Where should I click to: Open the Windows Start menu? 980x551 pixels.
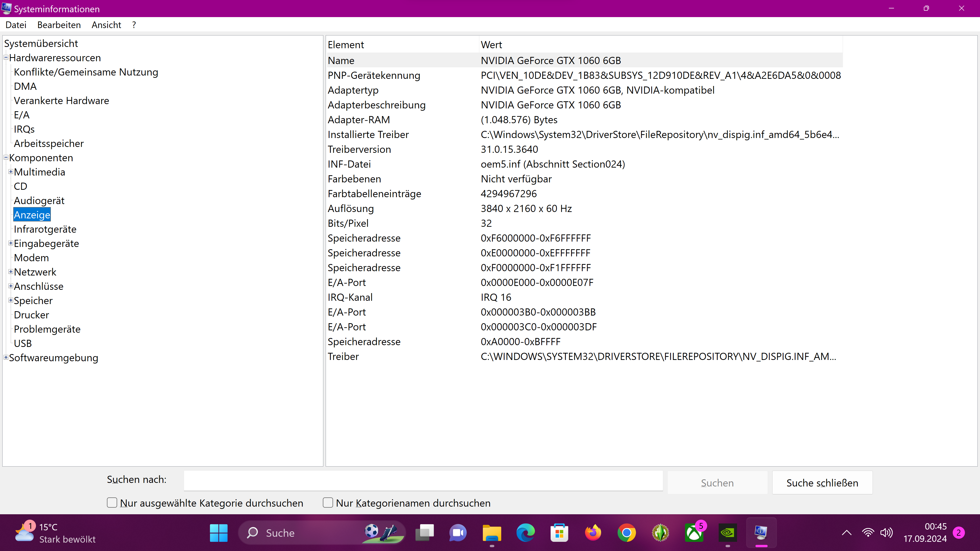(218, 533)
